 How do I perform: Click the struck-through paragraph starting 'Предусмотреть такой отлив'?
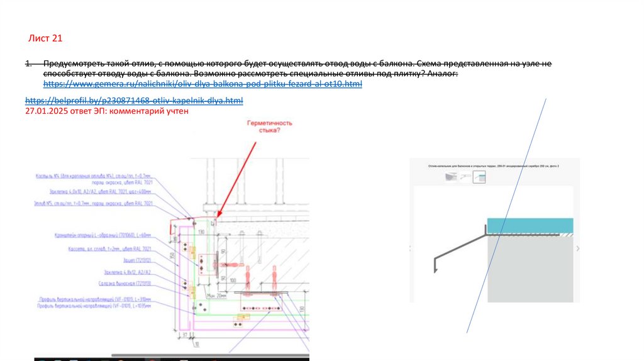[288, 69]
